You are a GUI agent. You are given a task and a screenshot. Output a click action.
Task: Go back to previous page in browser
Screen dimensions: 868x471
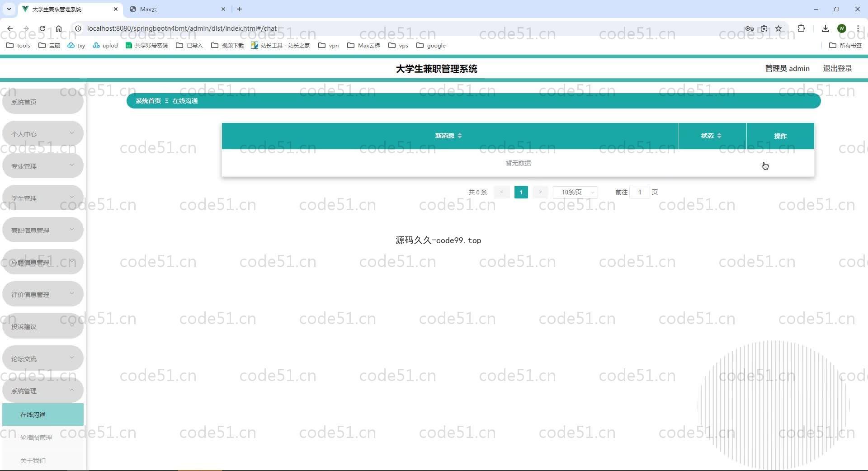pos(10,28)
